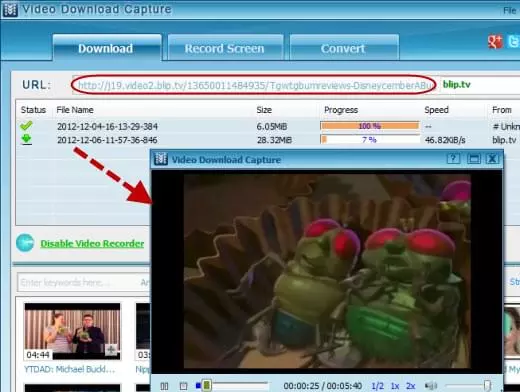Screen dimensions: 520x392
Task: Maximize the video player popup window
Action: click(474, 159)
